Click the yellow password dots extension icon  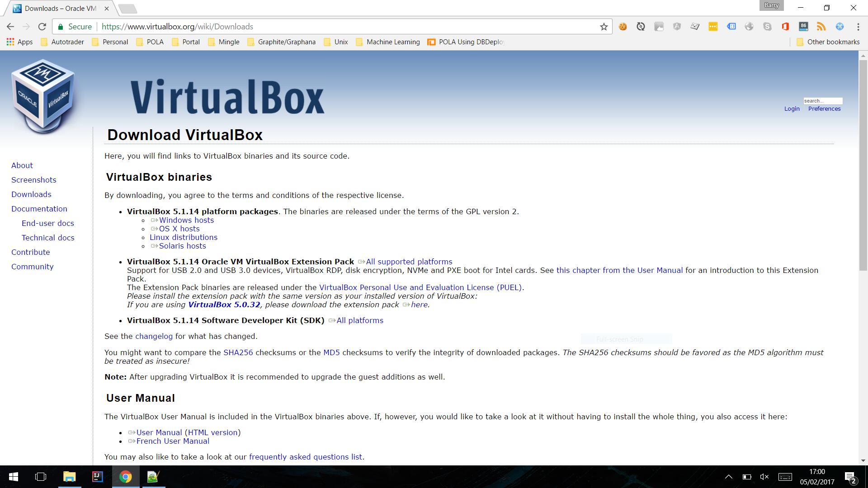tap(713, 27)
